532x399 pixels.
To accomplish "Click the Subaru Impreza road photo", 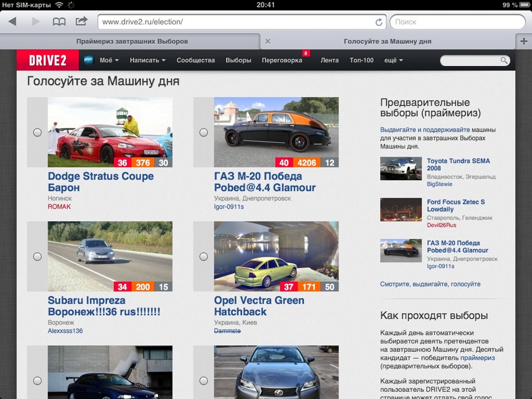I will click(110, 257).
